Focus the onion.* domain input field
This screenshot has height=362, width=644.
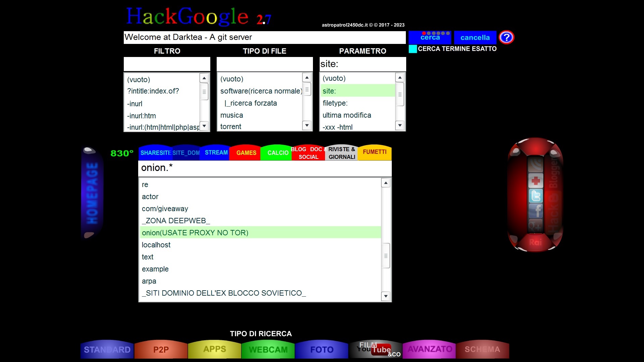pyautogui.click(x=265, y=168)
